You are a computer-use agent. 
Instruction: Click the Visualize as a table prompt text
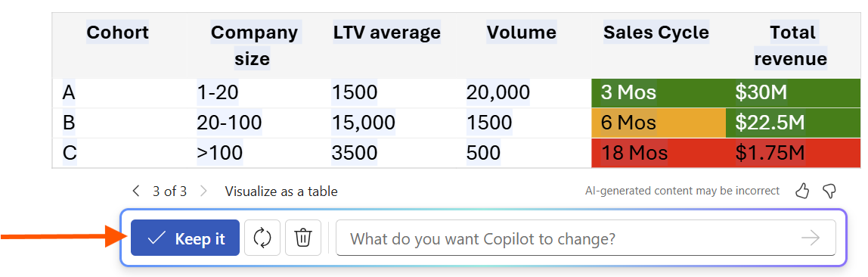click(281, 191)
